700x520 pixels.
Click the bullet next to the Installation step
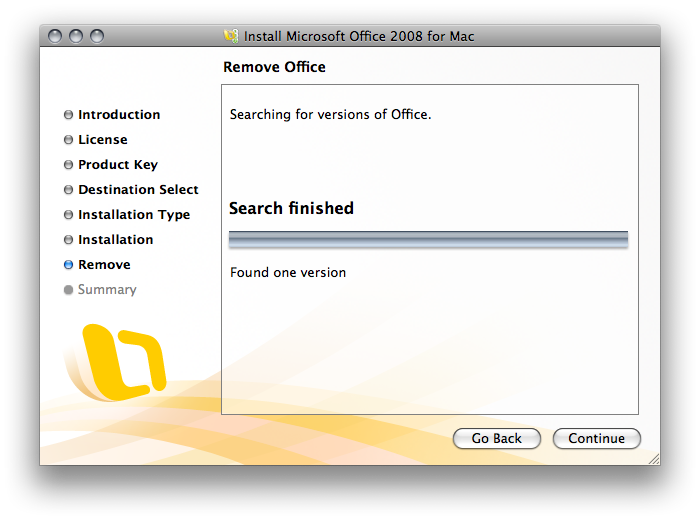[68, 240]
